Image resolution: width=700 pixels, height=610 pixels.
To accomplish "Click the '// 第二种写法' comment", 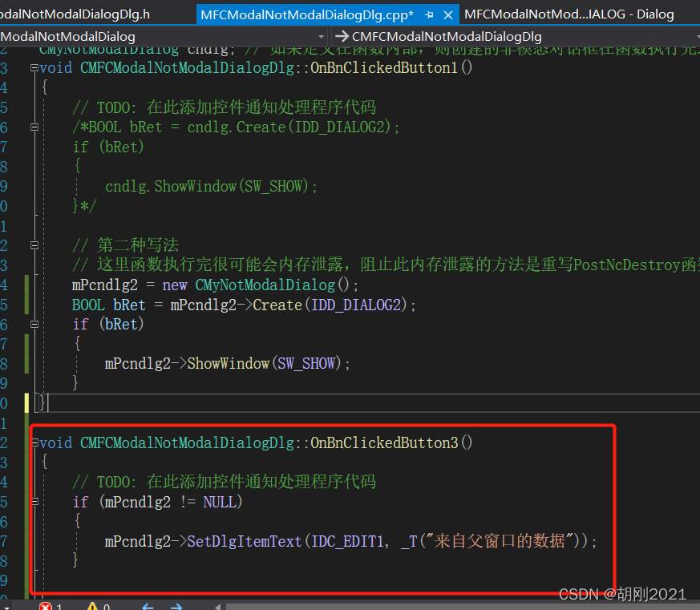I will [x=126, y=245].
